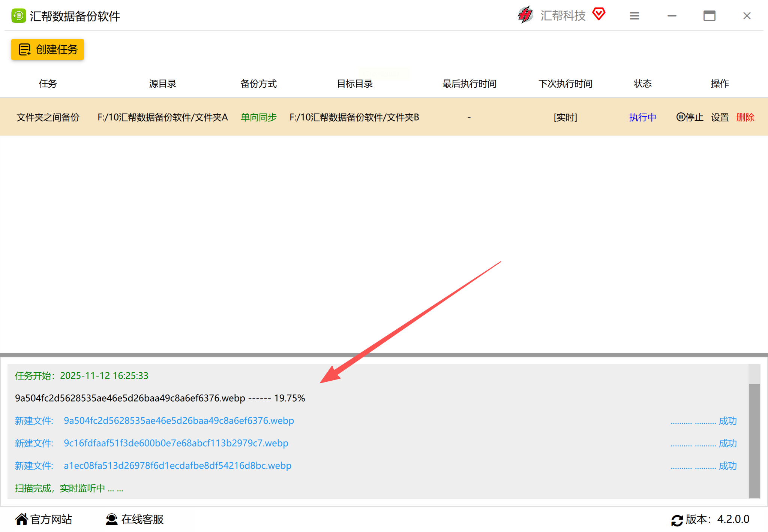Click the 备份方式 column header
This screenshot has height=532, width=768.
(258, 84)
